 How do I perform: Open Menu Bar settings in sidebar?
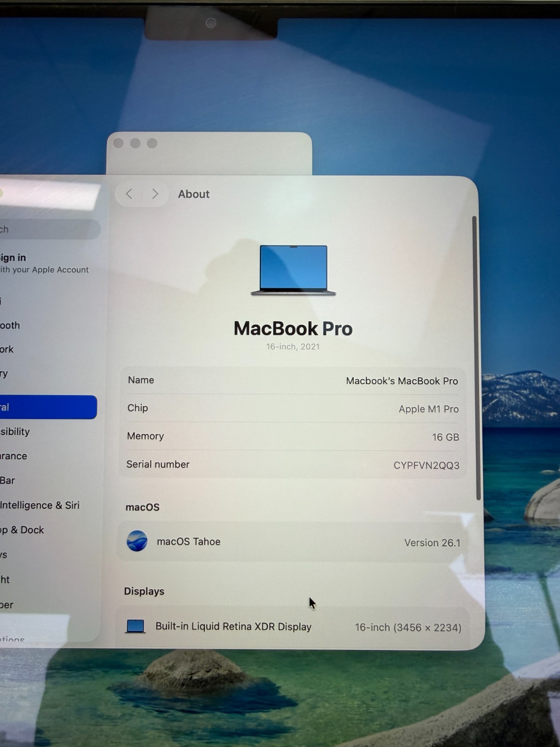click(7, 480)
